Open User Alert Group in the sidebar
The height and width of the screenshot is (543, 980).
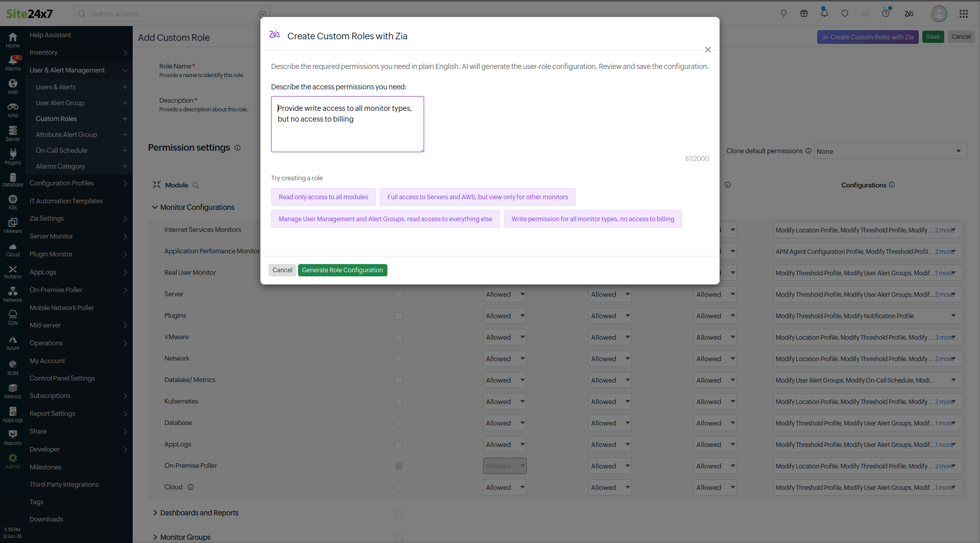click(60, 103)
